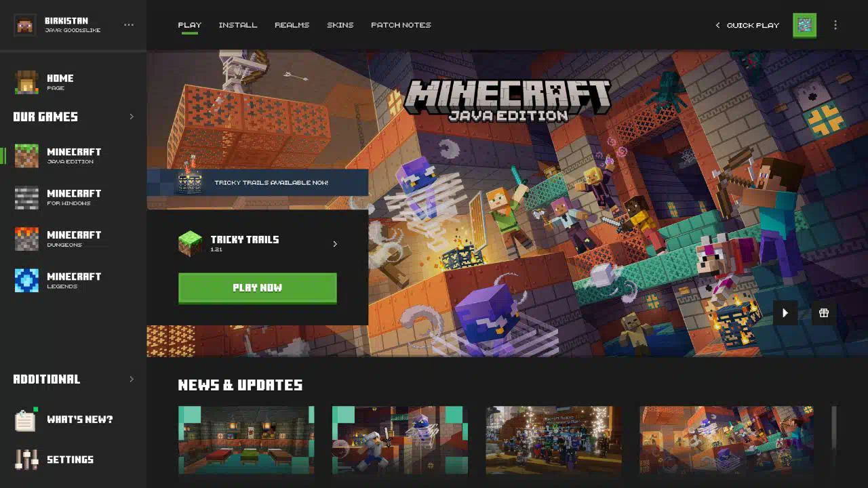Viewport: 868px width, 488px height.
Task: Open Settings label in sidebar
Action: [71, 460]
